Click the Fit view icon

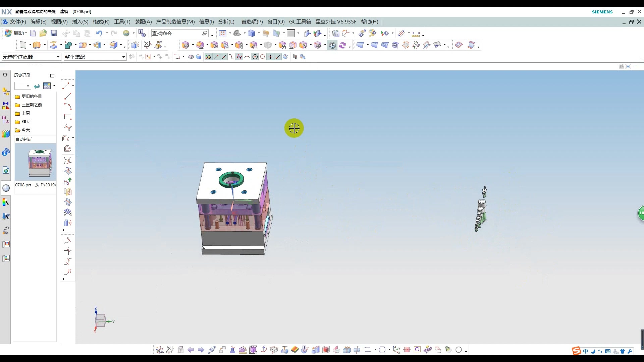click(222, 33)
